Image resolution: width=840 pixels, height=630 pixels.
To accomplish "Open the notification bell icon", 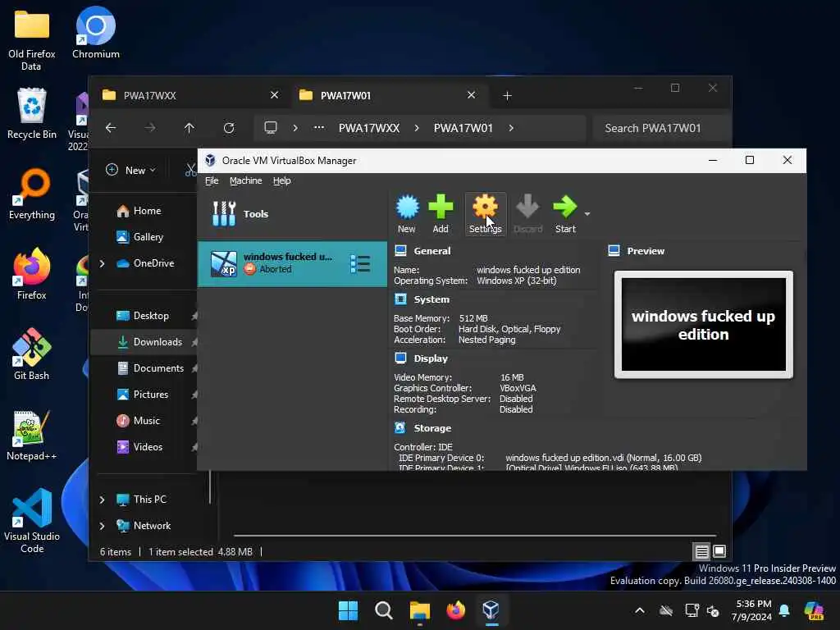I will pyautogui.click(x=784, y=610).
